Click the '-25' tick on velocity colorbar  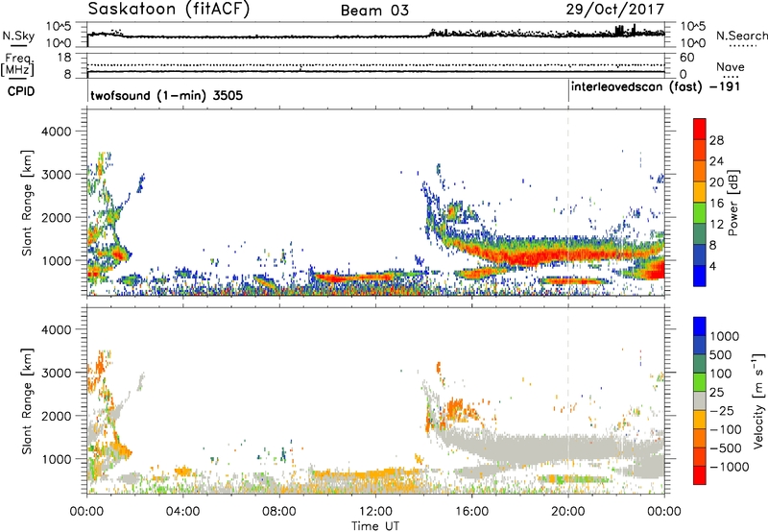point(722,411)
